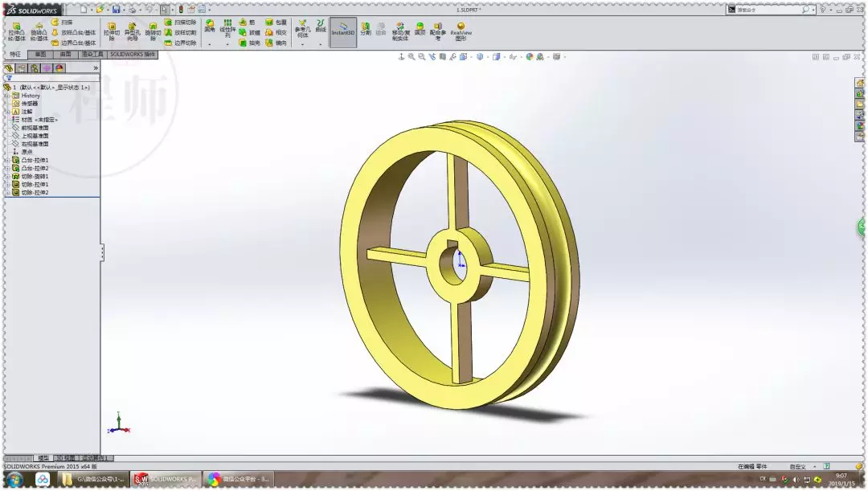Open PropertyManager tab in left panel
Screen dimensions: 868x491
22,68
